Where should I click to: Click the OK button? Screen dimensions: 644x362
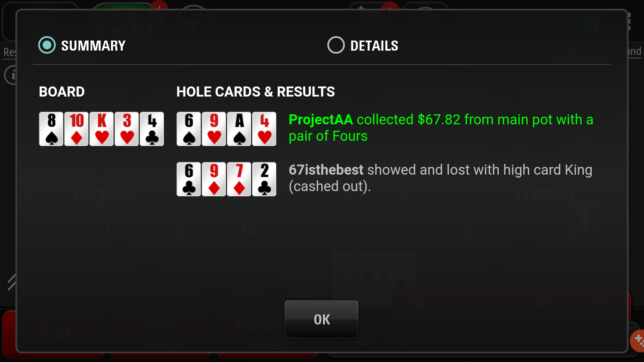tap(321, 319)
